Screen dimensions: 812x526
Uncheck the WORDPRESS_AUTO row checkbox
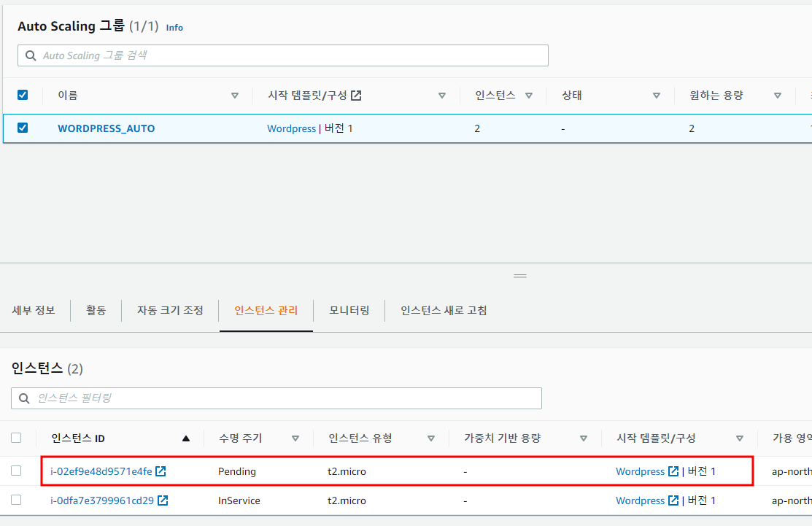click(23, 128)
